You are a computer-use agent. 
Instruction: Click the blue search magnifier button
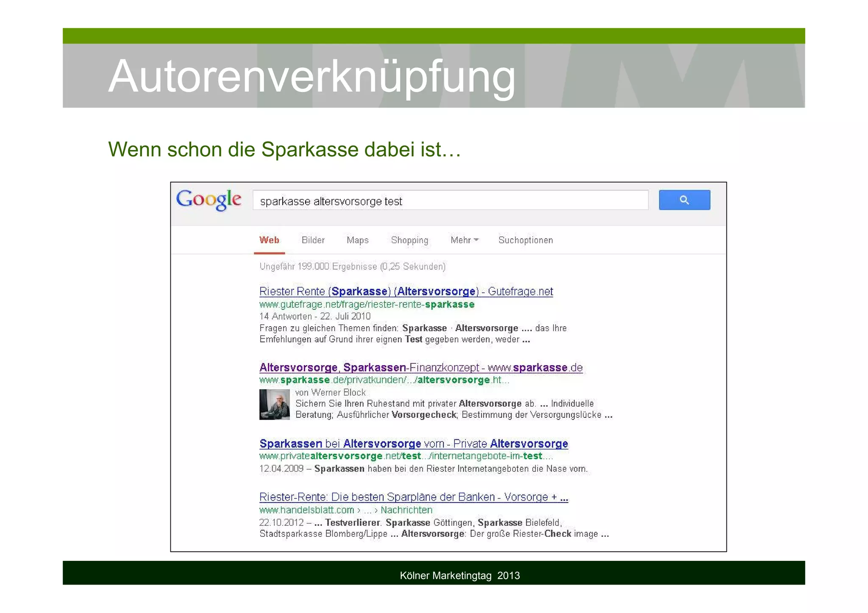point(684,200)
